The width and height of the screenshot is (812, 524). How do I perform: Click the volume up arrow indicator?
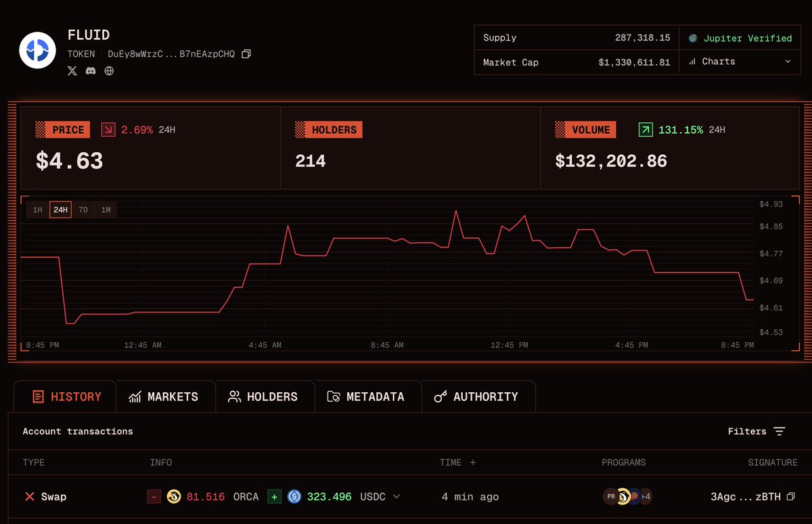click(x=646, y=129)
